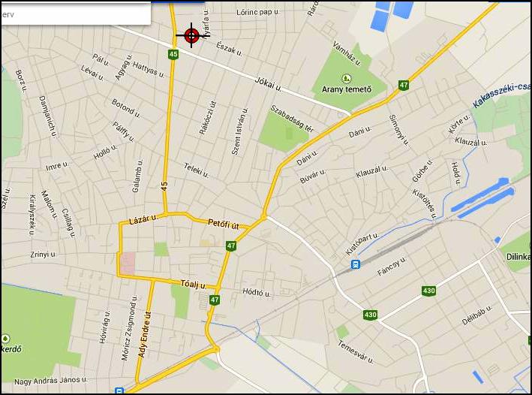Image resolution: width=532 pixels, height=395 pixels.
Task: Select the Kakasszéki canal label
Action: (501, 95)
